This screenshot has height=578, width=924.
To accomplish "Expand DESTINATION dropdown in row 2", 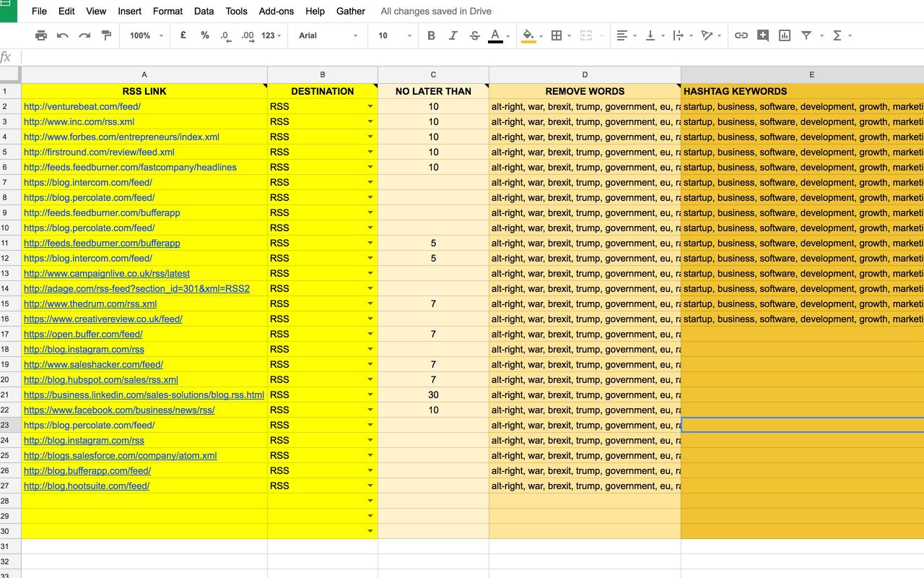I will (x=370, y=107).
